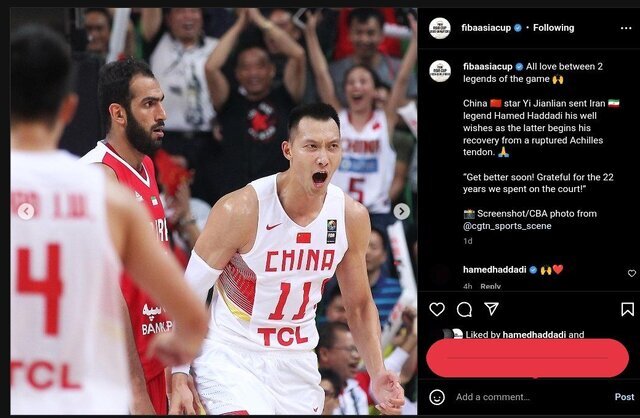Open the hamedhaddadi commenter profile link
Viewport: 640px width, 418px height.
tap(494, 269)
